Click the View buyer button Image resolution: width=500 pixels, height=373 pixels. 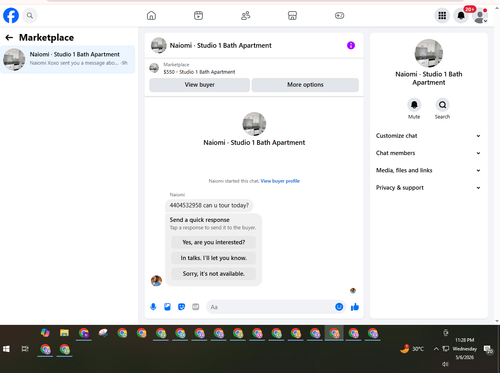click(x=199, y=85)
